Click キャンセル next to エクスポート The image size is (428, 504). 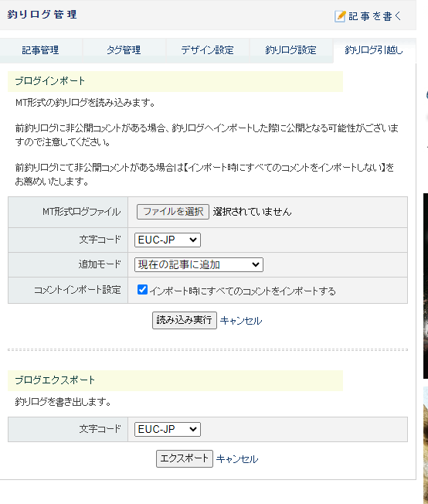237,459
